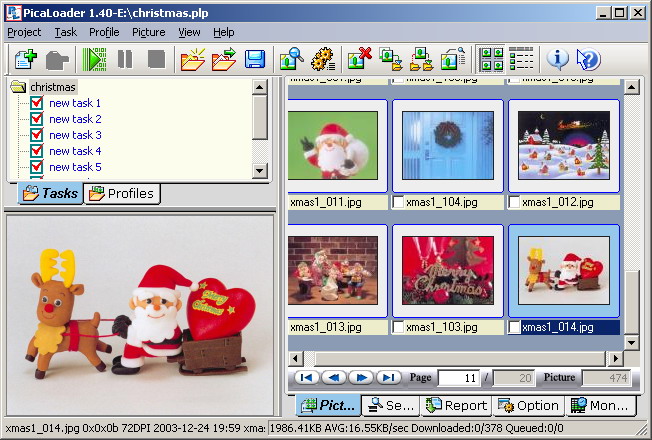This screenshot has height=440, width=652.
Task: Open the Report tab
Action: (456, 405)
